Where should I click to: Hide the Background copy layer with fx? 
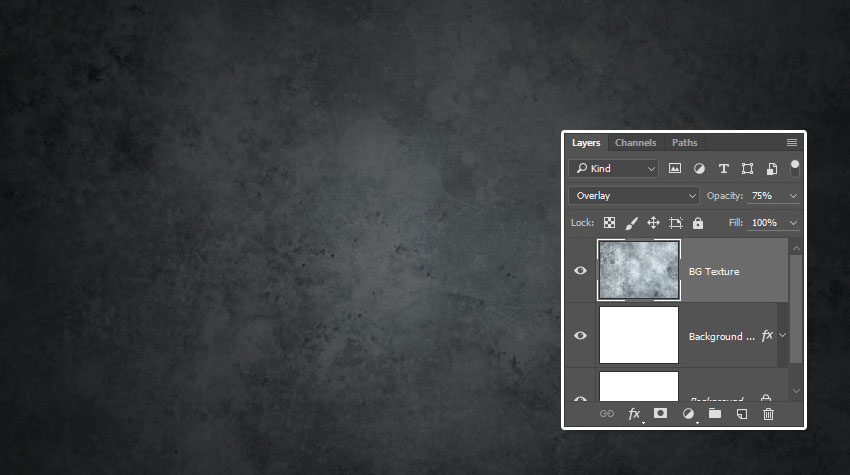pos(581,336)
